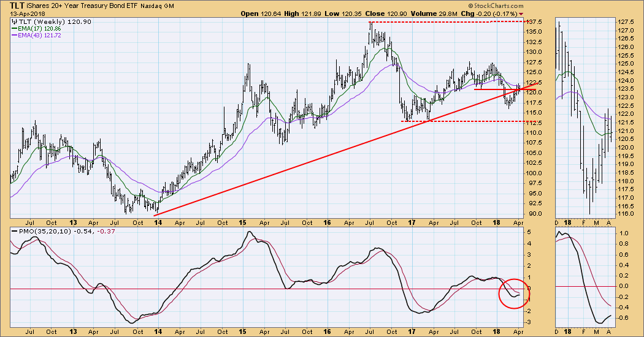Viewport: 644px width, 337px height.
Task: Click the -3 label on PMO axis
Action: pos(528,322)
